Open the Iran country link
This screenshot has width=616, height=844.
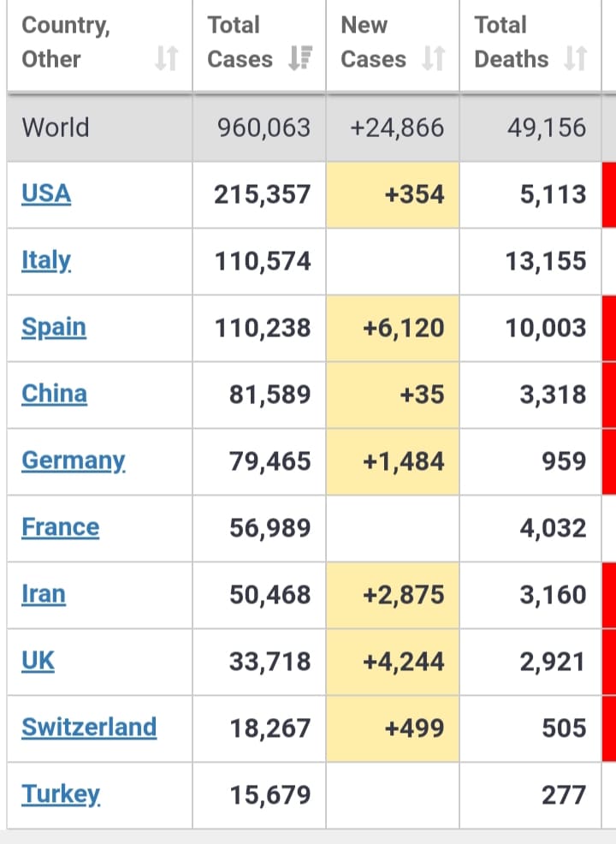pos(44,594)
